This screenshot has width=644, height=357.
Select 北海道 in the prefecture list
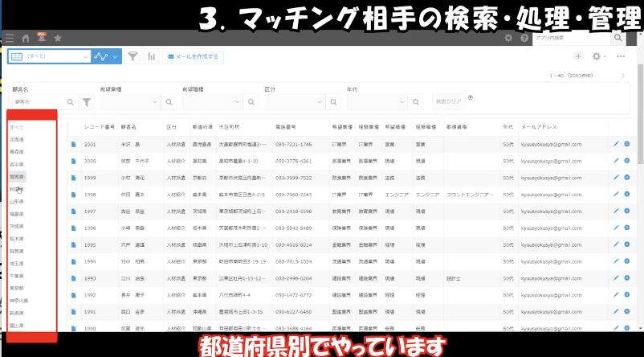16,140
